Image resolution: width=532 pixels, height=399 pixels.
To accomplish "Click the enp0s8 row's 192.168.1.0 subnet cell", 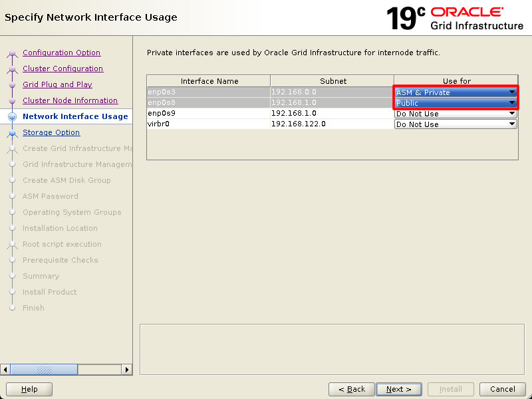I will tap(332, 102).
